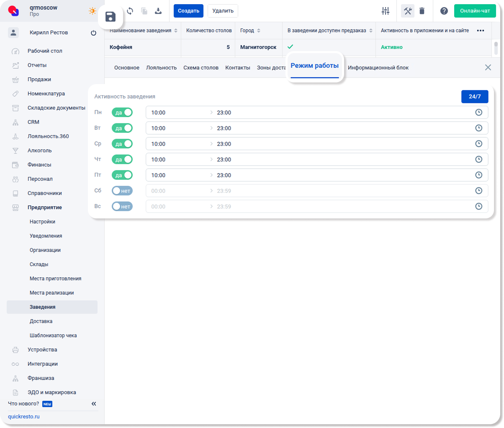Switch to the Лояльность tab
This screenshot has height=428, width=504.
[161, 67]
